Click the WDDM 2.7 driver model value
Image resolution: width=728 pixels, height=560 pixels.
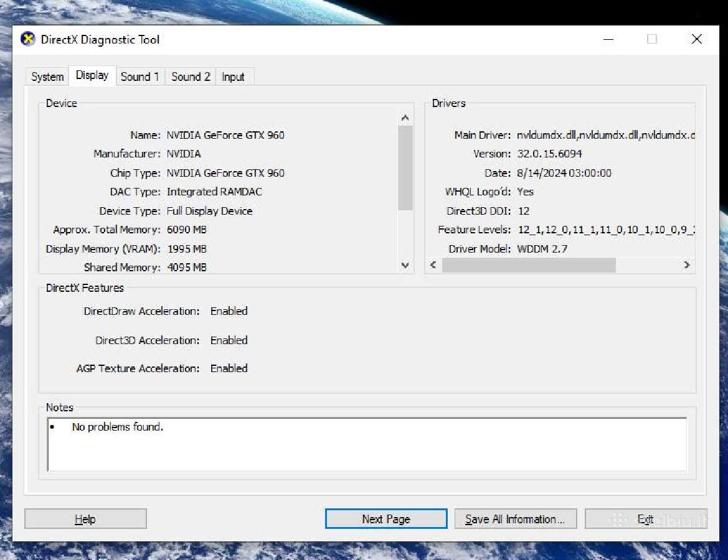tap(542, 249)
